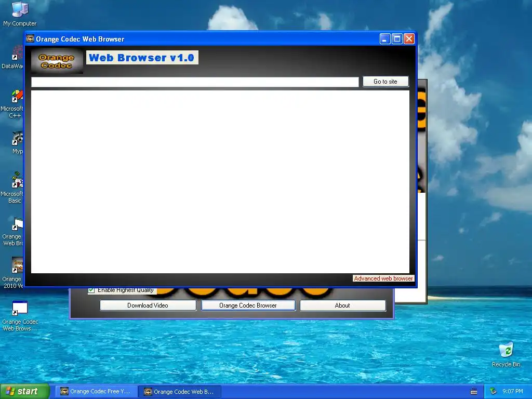Click the Orange Codec Web Browser title icon
This screenshot has width=532, height=399.
pos(30,38)
